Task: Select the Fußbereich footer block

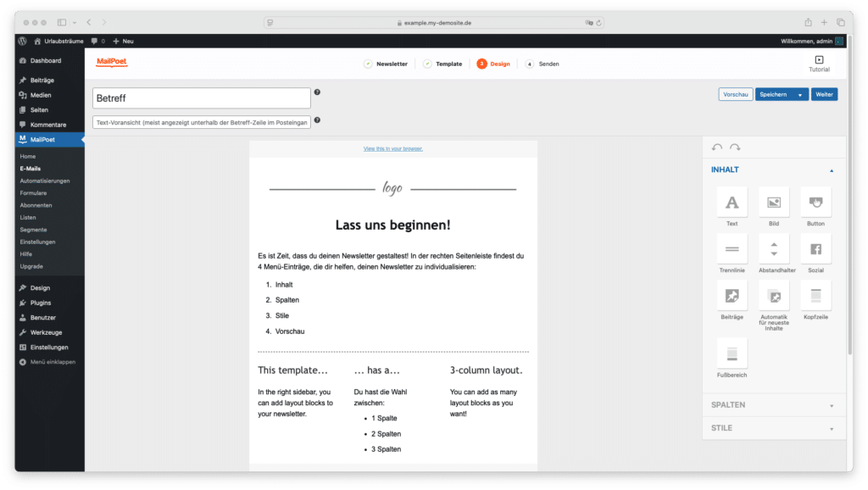Action: coord(732,353)
